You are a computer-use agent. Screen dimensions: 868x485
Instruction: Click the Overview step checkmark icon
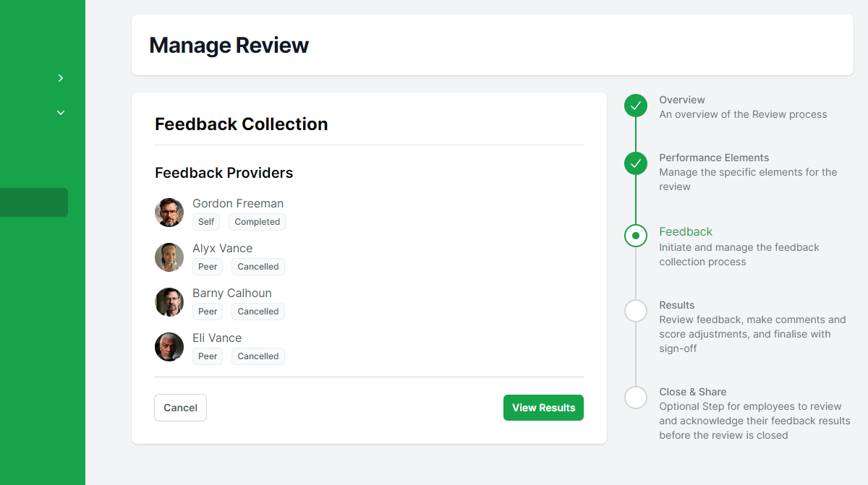click(x=636, y=106)
